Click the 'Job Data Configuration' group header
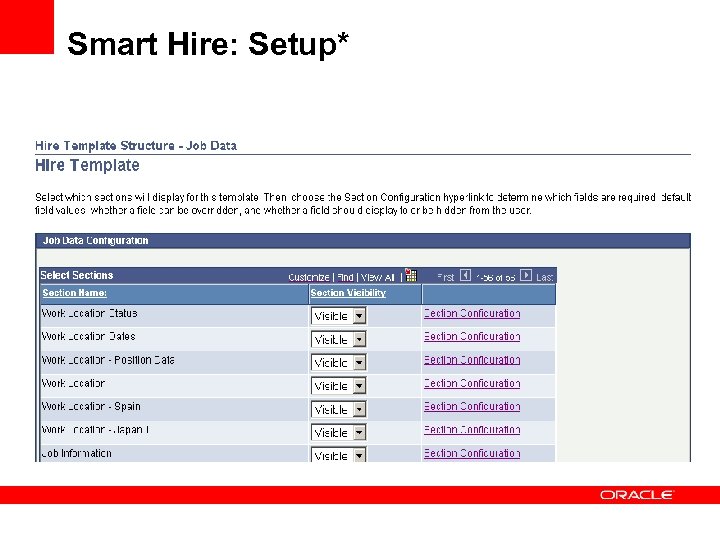 click(96, 241)
